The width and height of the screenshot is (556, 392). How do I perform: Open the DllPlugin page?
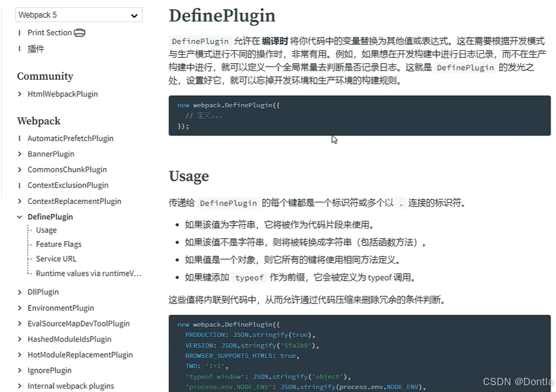pos(44,291)
